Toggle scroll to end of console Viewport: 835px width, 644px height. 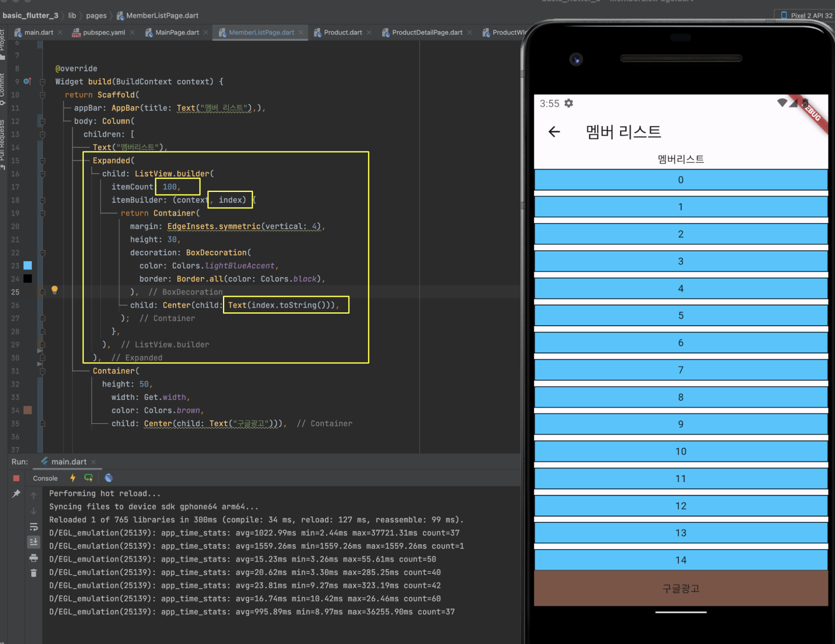pos(34,542)
